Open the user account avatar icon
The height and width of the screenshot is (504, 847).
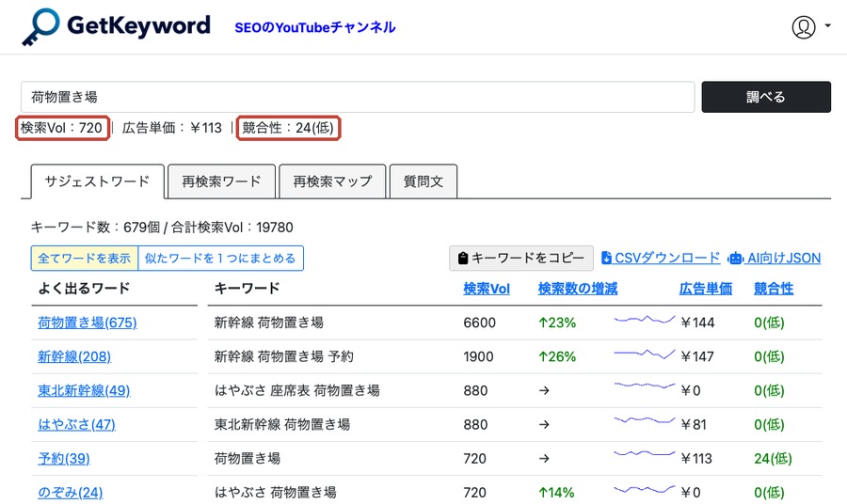click(x=804, y=26)
